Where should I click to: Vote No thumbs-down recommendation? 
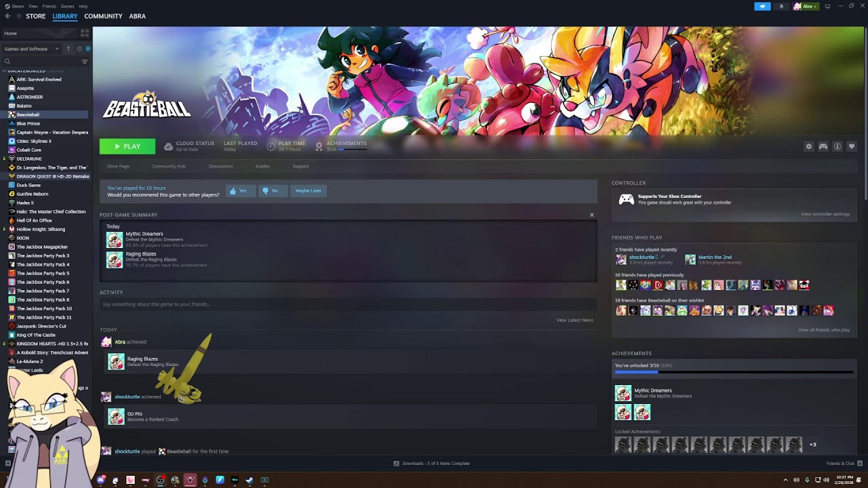[x=273, y=190]
